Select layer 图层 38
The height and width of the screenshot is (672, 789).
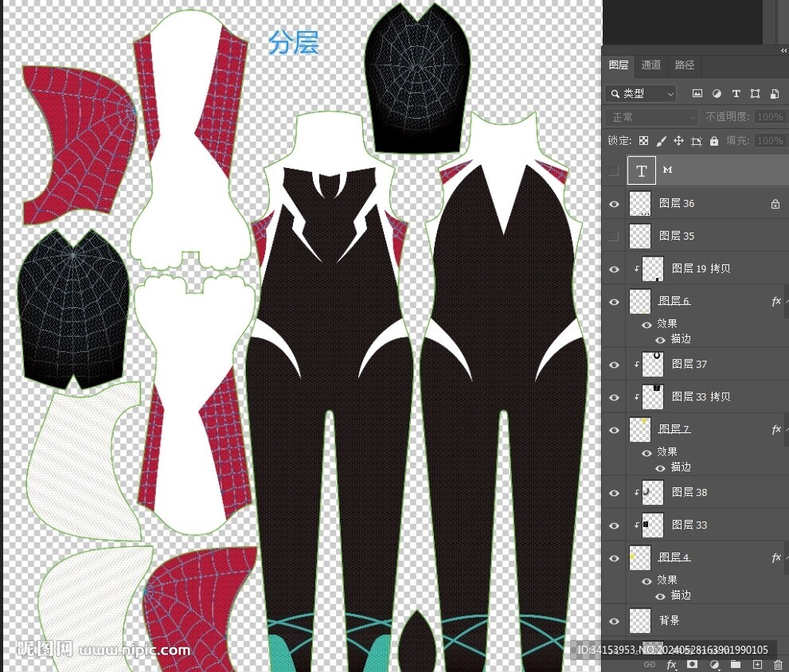(695, 493)
